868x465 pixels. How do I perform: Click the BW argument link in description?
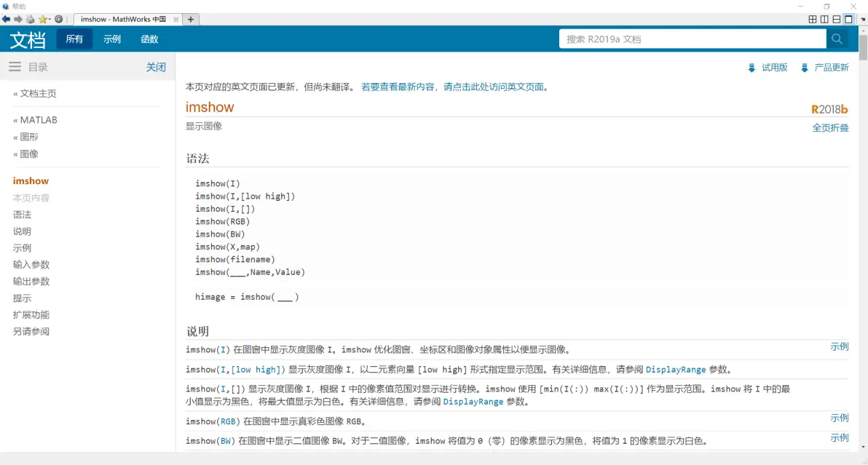click(x=226, y=441)
